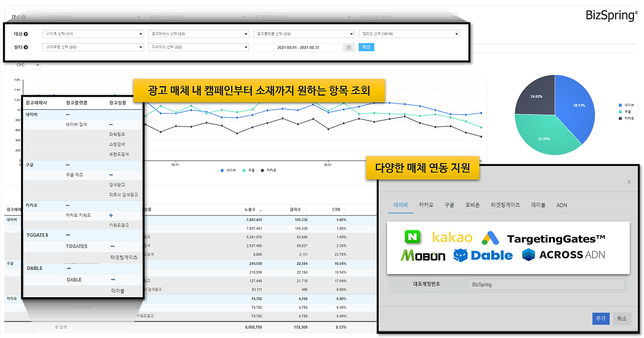Switch to the 타겟팅게이츠 tab in dialog
644x338 pixels.
505,206
